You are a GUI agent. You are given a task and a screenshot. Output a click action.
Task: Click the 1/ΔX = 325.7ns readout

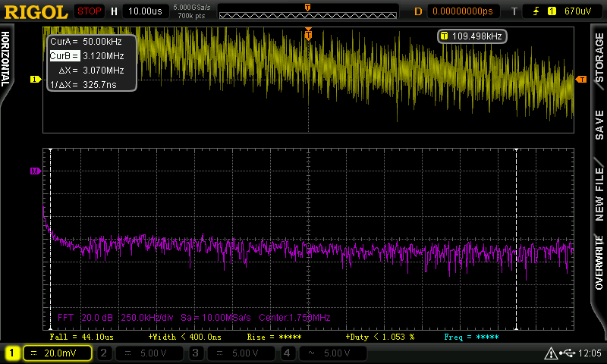[x=83, y=84]
